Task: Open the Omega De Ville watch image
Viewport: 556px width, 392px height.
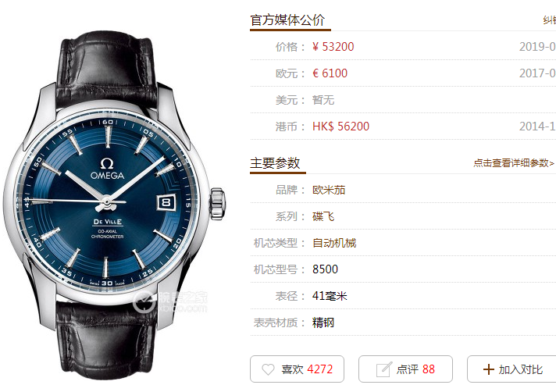Action: pos(114,205)
